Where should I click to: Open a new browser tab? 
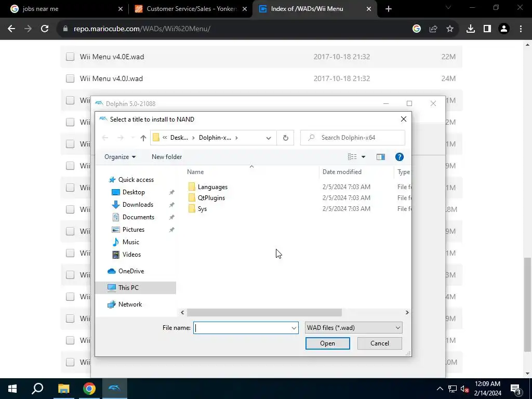pos(389,9)
